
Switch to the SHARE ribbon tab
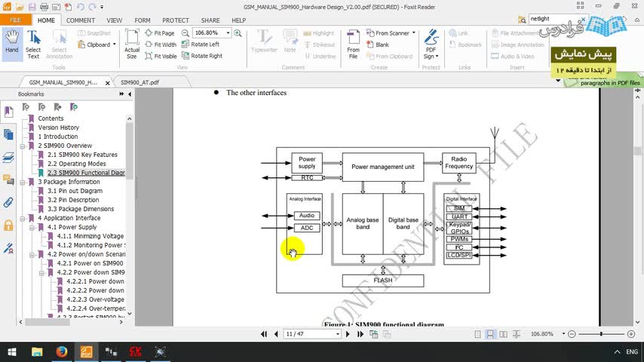210,20
